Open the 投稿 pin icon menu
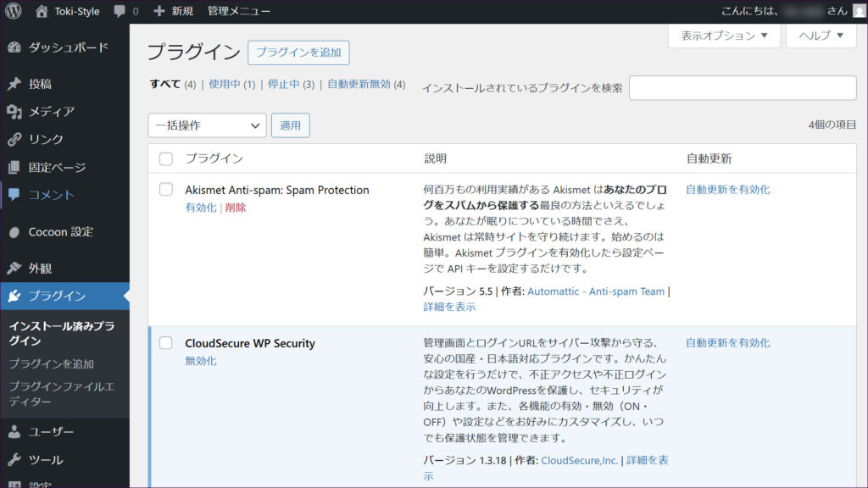This screenshot has width=868, height=488. click(x=14, y=84)
